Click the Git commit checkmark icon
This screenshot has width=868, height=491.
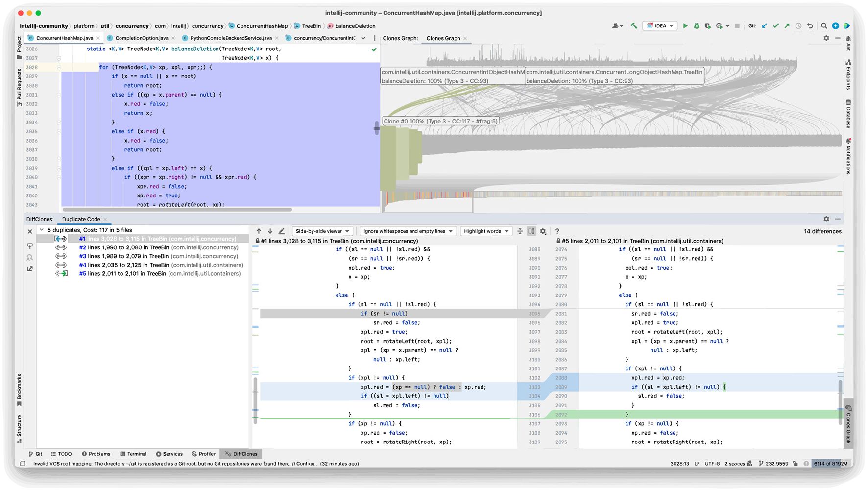click(x=775, y=26)
